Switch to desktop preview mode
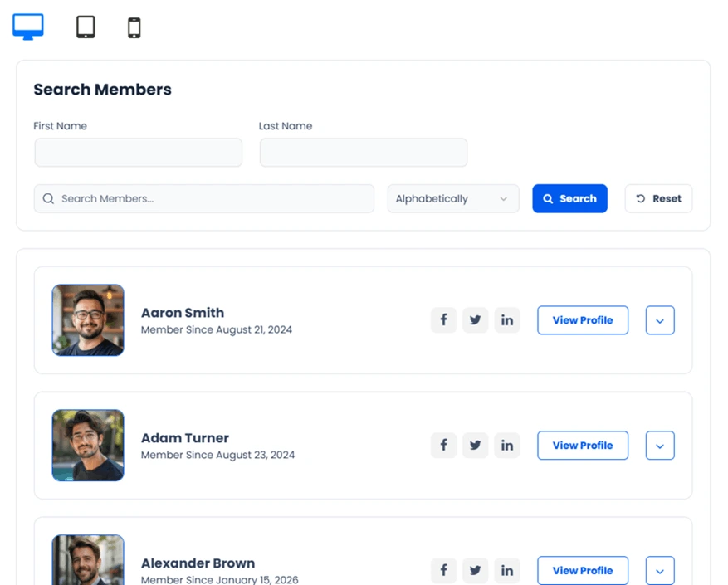 (x=28, y=27)
